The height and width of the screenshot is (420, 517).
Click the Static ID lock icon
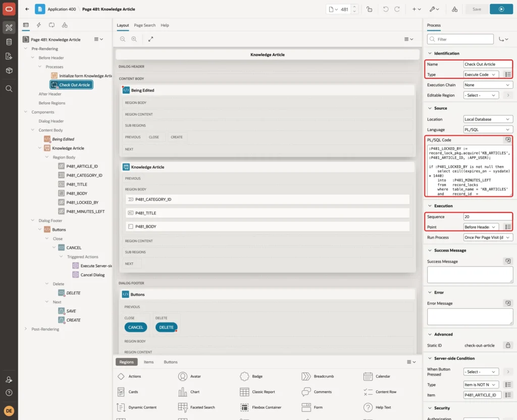pyautogui.click(x=508, y=345)
